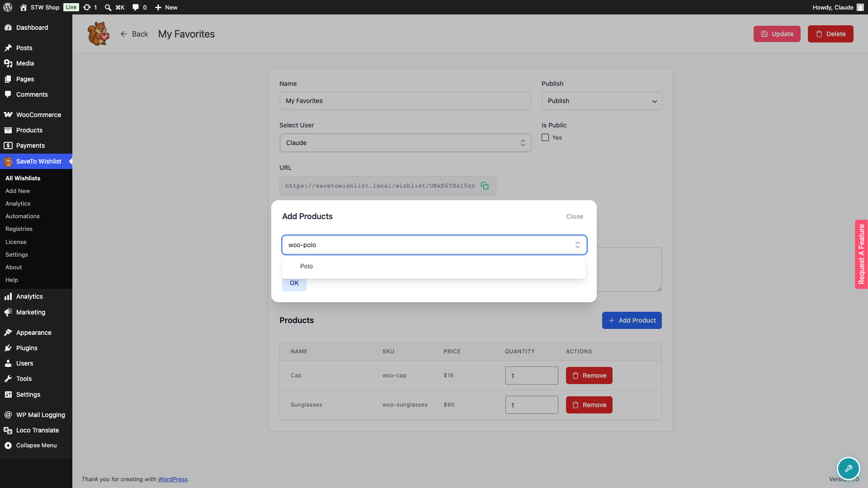Open Marketing menu
This screenshot has width=868, height=488.
click(36, 312)
